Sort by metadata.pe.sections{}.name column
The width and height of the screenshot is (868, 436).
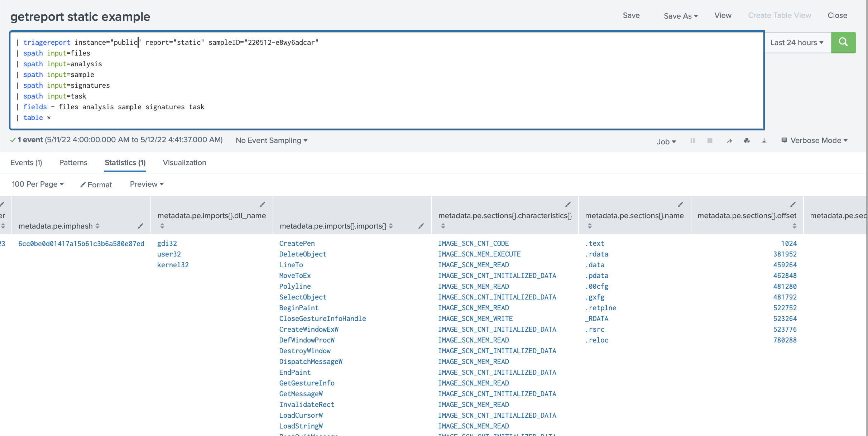(x=590, y=226)
